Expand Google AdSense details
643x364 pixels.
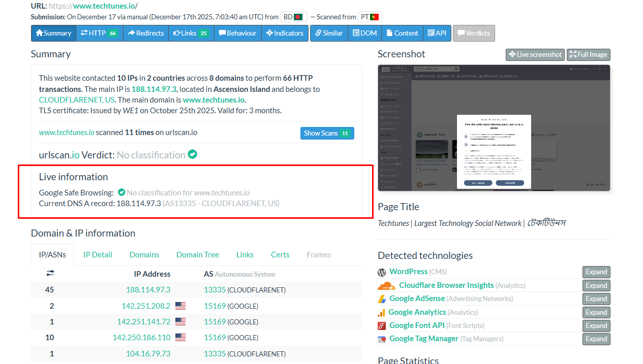point(596,299)
